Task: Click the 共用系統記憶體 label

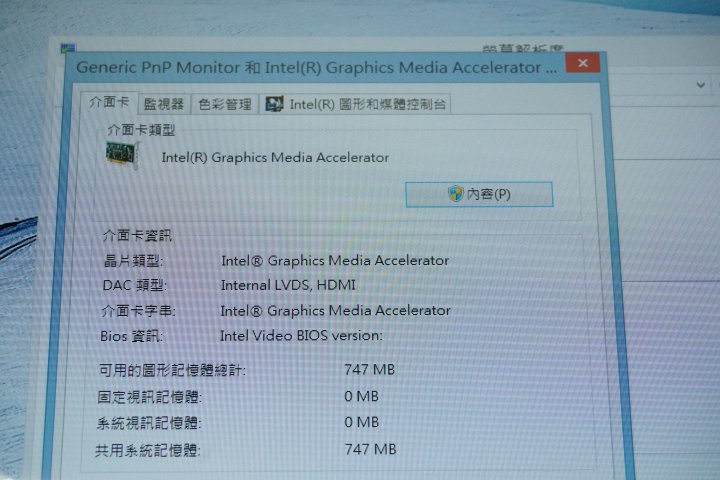Action: [148, 451]
